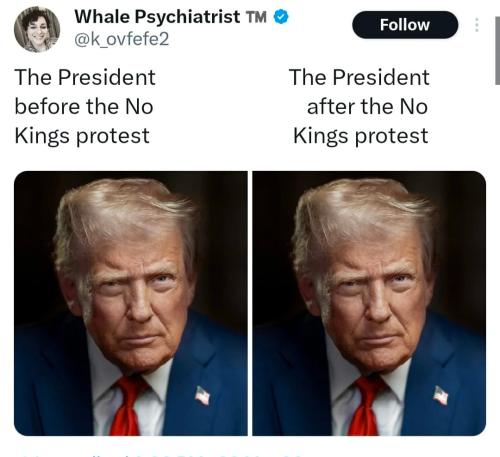This screenshot has width=500, height=457.
Task: Open the left "before" portrait image
Action: point(131,303)
